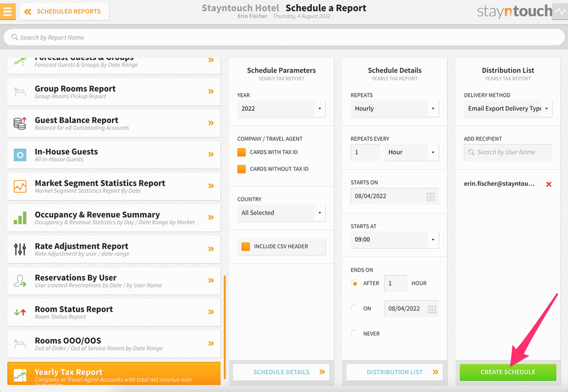Click the Group Rooms Report bed icon

[x=20, y=91]
